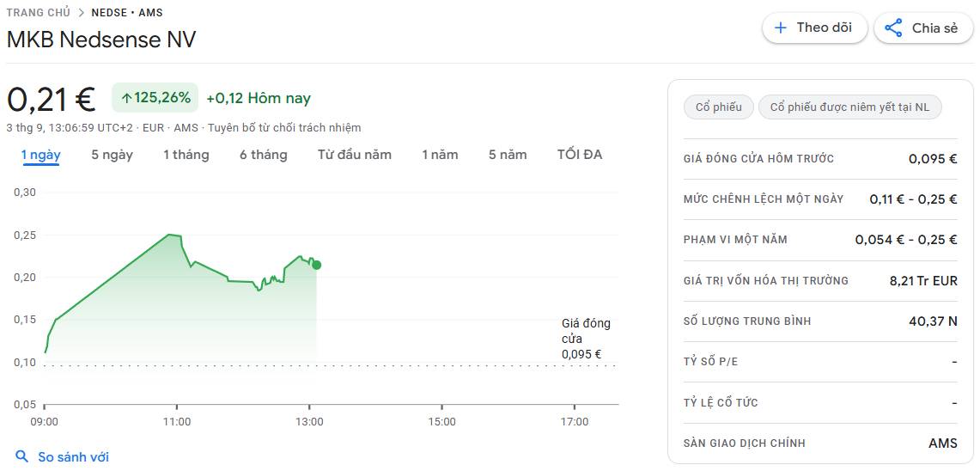This screenshot has height=471, width=980.
Task: Switch chart to 5 ngày range
Action: (112, 155)
